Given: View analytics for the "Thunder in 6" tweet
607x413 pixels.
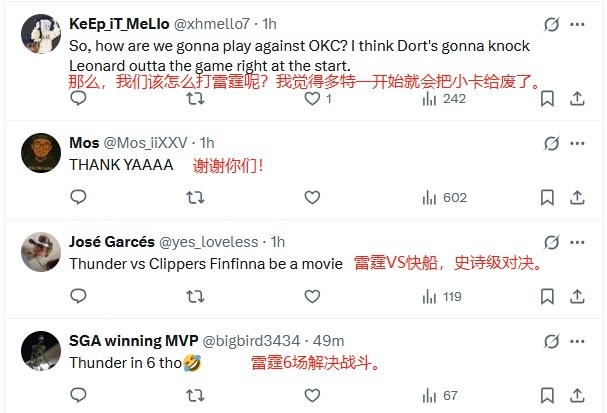Looking at the screenshot, I should (426, 396).
